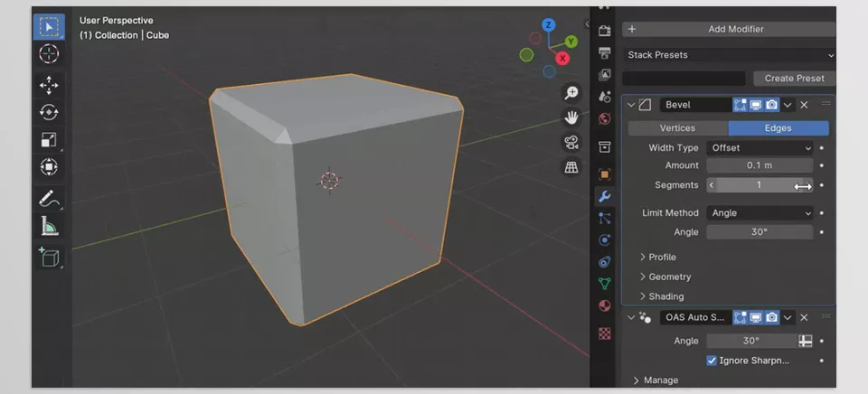Toggle Bevel modifier viewport display
Image resolution: width=868 pixels, height=394 pixels.
pos(756,105)
